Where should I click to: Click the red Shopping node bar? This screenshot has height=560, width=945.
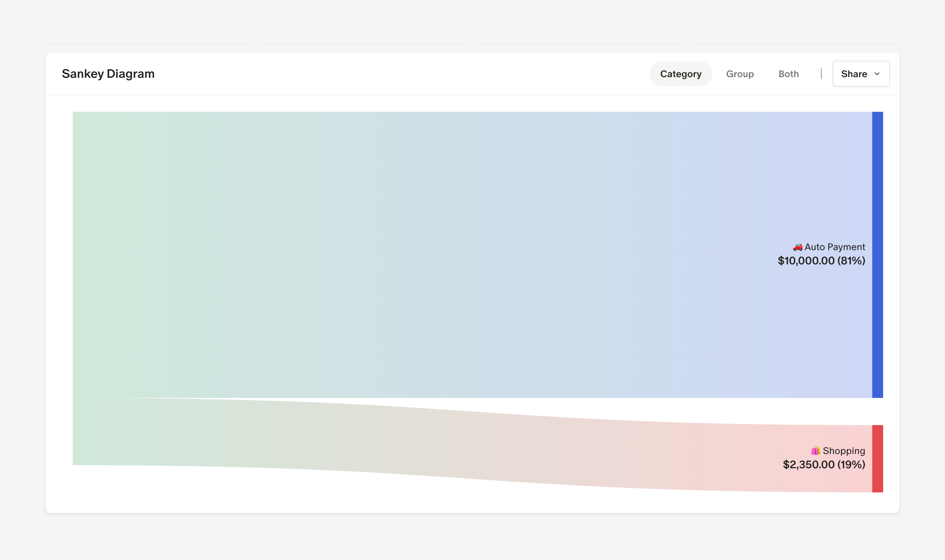tap(877, 458)
